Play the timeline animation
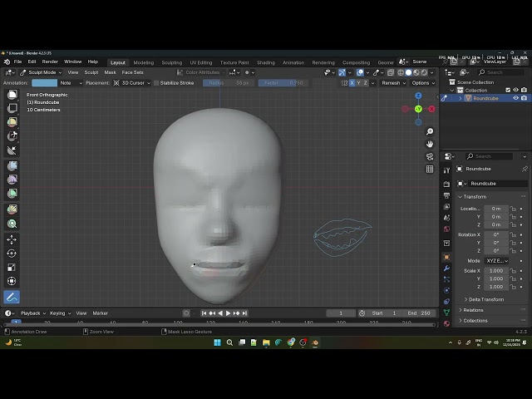 pos(229,313)
